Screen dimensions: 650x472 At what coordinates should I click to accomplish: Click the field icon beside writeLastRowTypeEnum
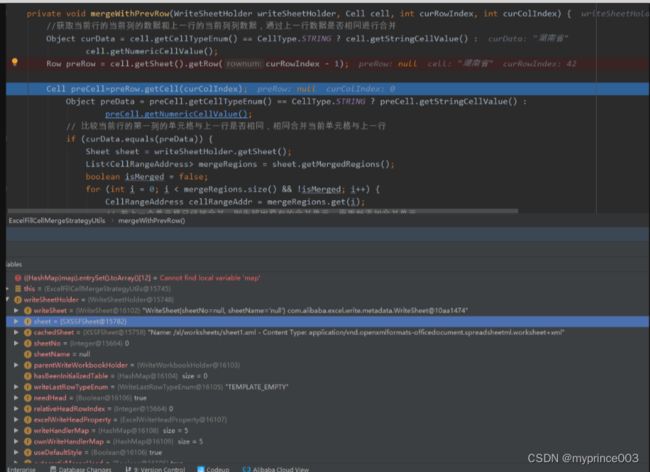pos(28,387)
